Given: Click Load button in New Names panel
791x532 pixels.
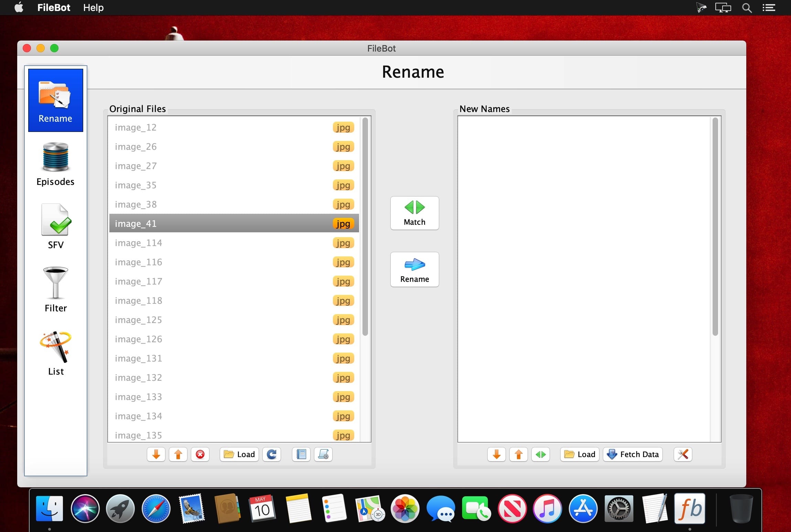Looking at the screenshot, I should tap(580, 454).
